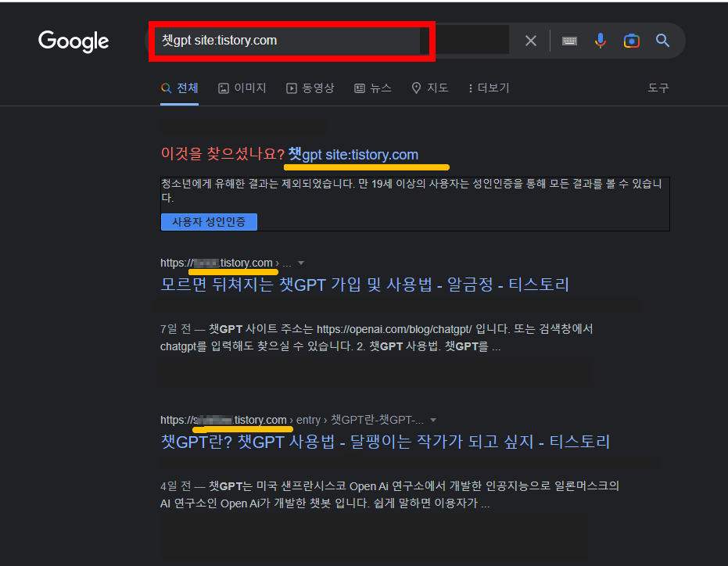Expand the first result's options arrow

[x=301, y=263]
